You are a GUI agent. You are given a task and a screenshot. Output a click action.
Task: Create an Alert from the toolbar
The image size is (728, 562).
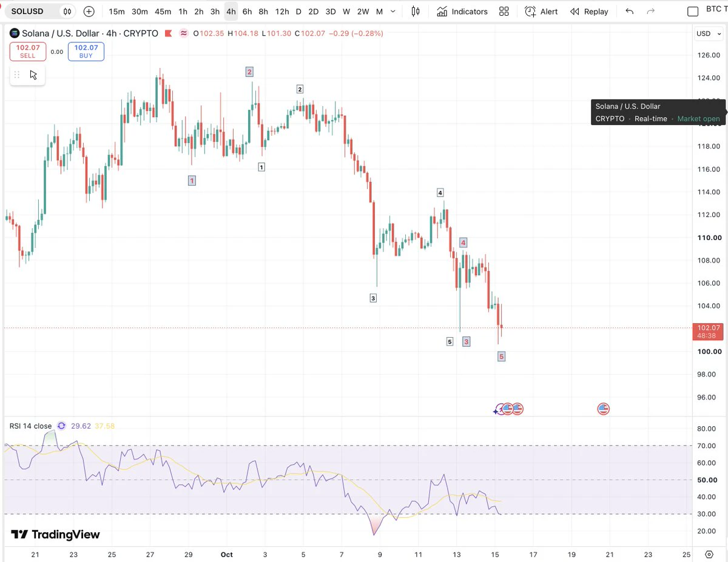click(541, 12)
